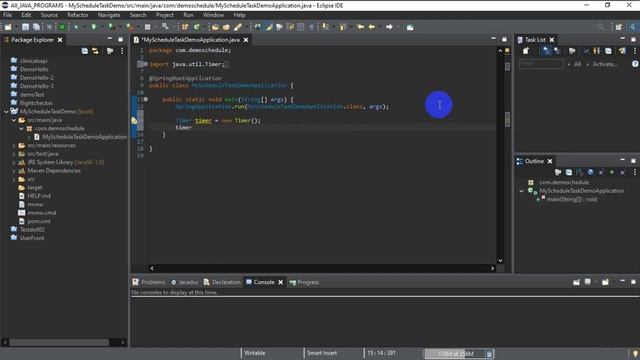Toggle Link with Editor in Package Explorer
The width and height of the screenshot is (640, 360).
pos(95,51)
